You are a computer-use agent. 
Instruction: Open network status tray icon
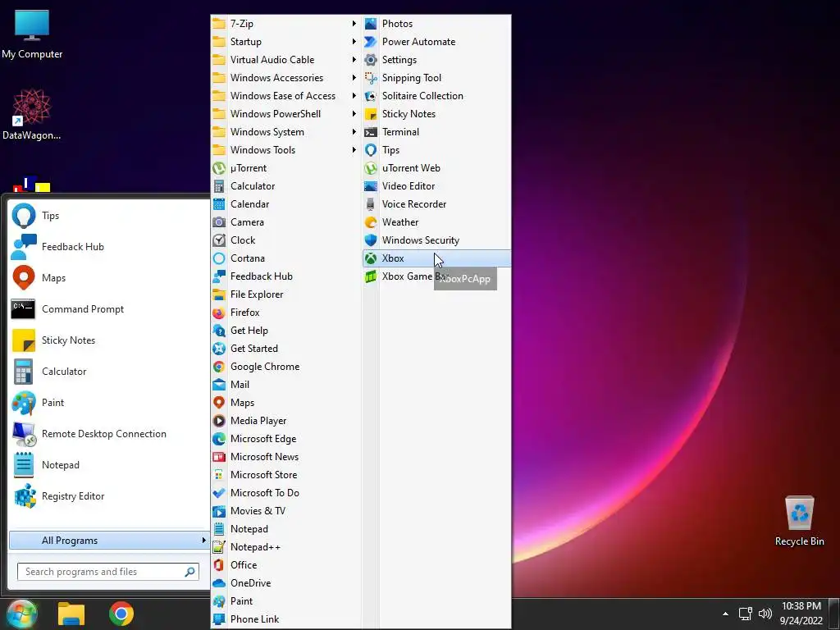pos(745,614)
